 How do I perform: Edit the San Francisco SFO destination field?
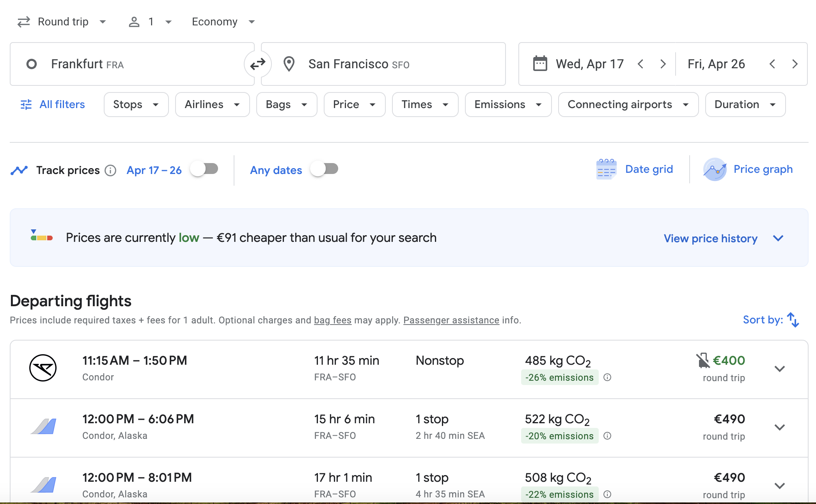coord(383,64)
